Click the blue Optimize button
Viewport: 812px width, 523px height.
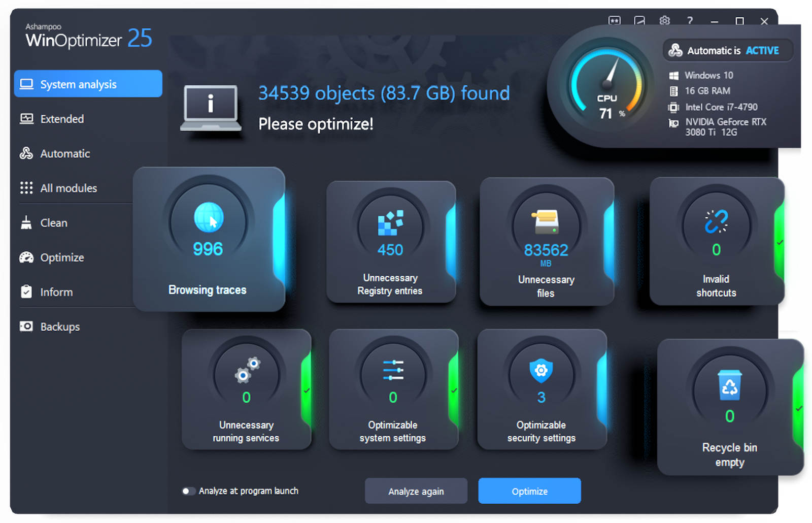529,491
